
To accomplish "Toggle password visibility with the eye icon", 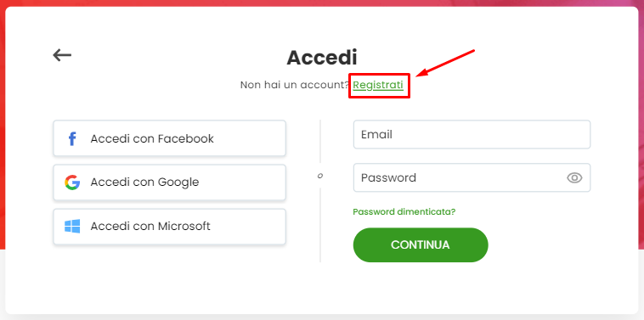I will [x=574, y=177].
